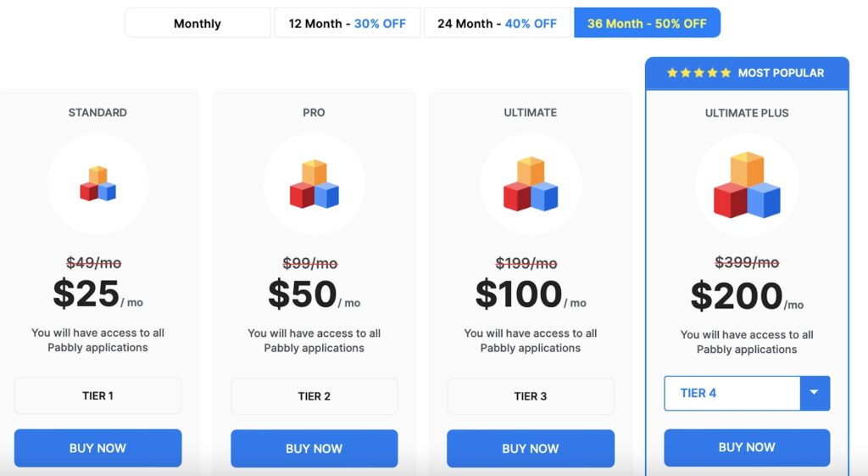Click the Ultimate plan cubes icon
This screenshot has width=868, height=476.
(531, 183)
